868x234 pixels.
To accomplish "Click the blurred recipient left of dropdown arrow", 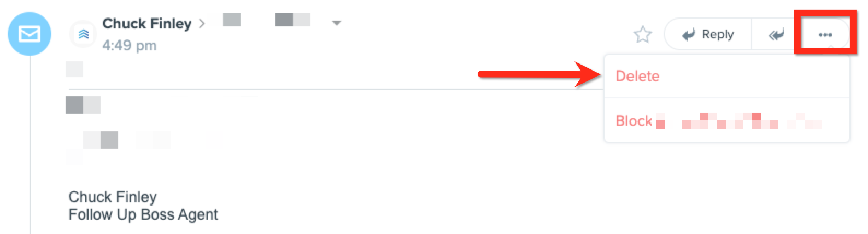I will (293, 20).
